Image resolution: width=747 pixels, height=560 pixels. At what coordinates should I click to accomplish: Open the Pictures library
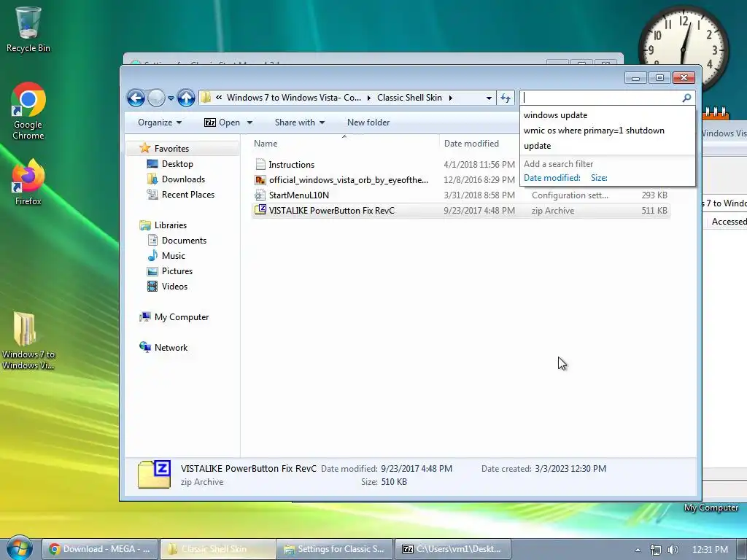pyautogui.click(x=177, y=271)
